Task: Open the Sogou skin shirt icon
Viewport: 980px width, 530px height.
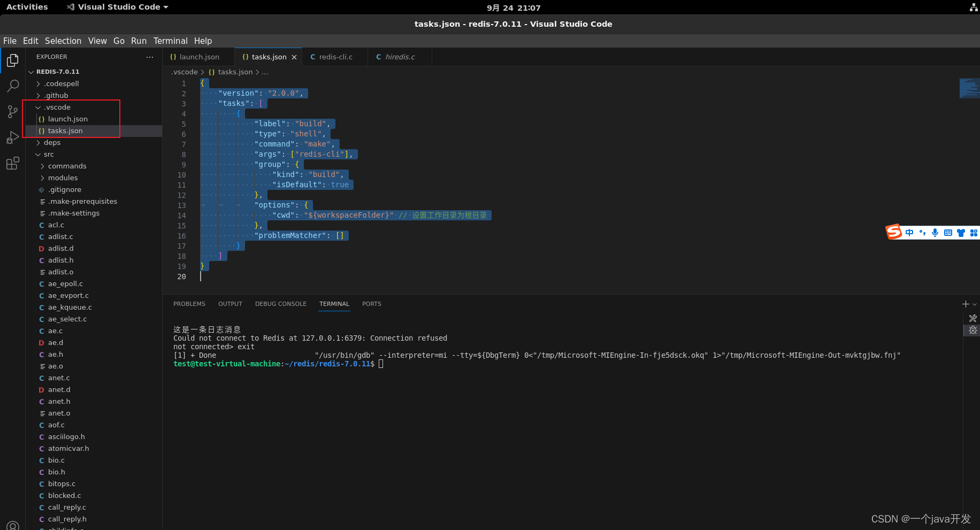Action: tap(960, 232)
